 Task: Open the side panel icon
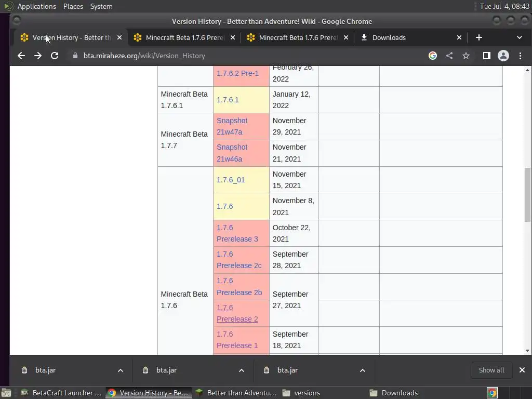486,56
